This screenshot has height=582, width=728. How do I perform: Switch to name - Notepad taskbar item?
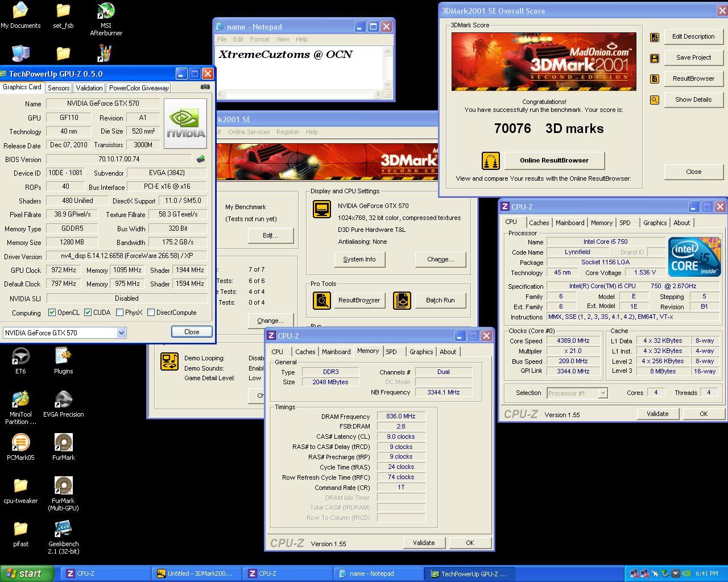coord(378,573)
